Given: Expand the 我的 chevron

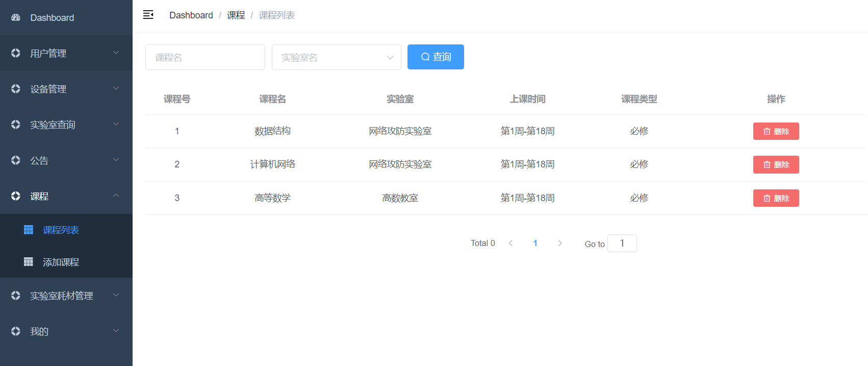Looking at the screenshot, I should coord(116,331).
